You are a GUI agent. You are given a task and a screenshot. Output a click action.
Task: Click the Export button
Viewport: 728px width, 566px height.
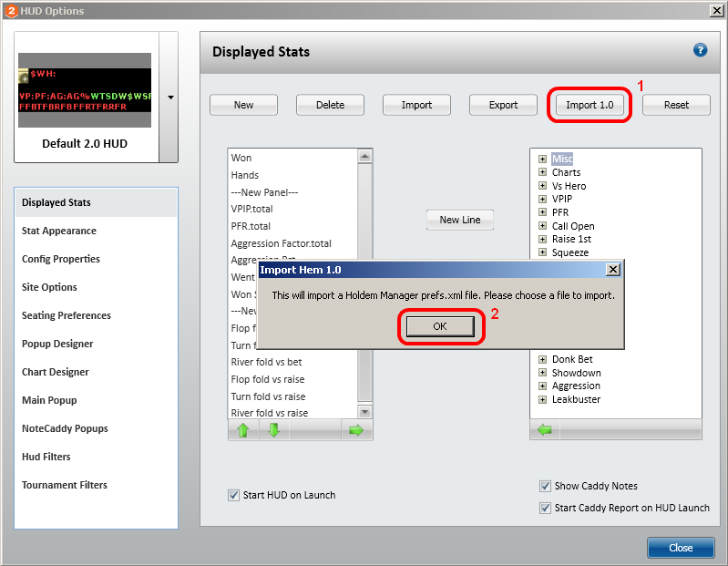[x=503, y=105]
